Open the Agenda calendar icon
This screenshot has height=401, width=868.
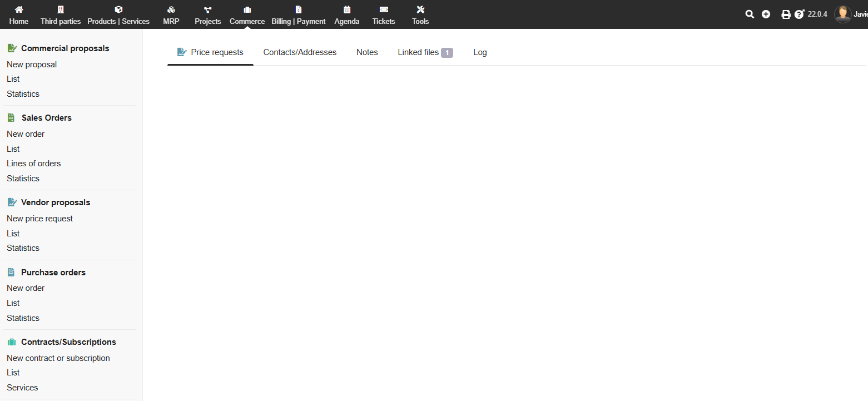[x=347, y=10]
